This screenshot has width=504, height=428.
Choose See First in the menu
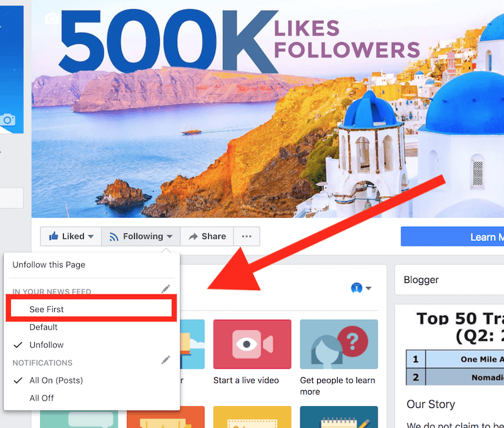[x=47, y=309]
